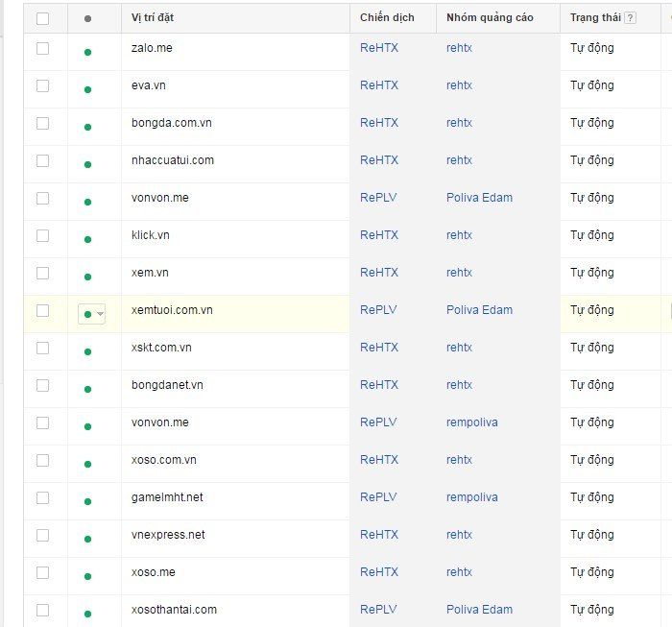Image resolution: width=672 pixels, height=627 pixels.
Task: Click the green dot of xskt.com.vn
Action: click(88, 351)
